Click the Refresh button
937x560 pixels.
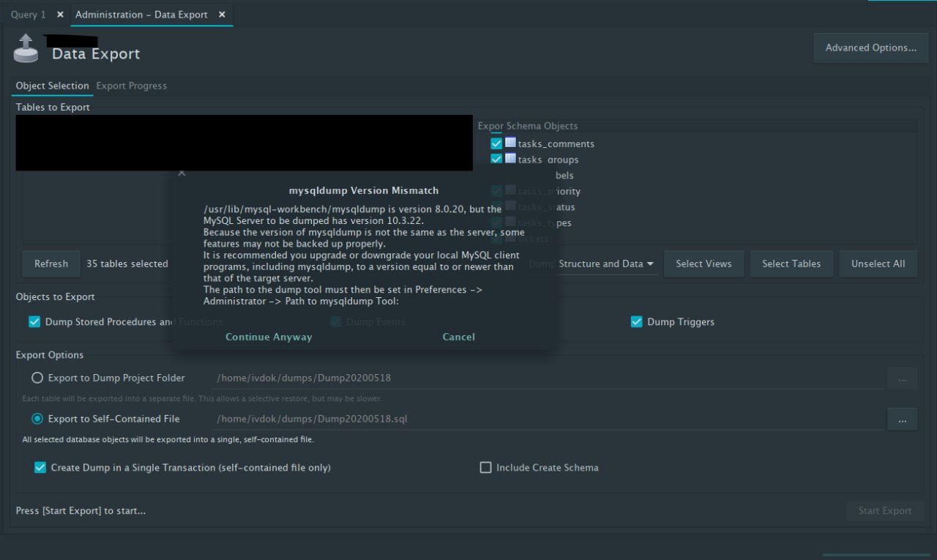click(x=51, y=264)
